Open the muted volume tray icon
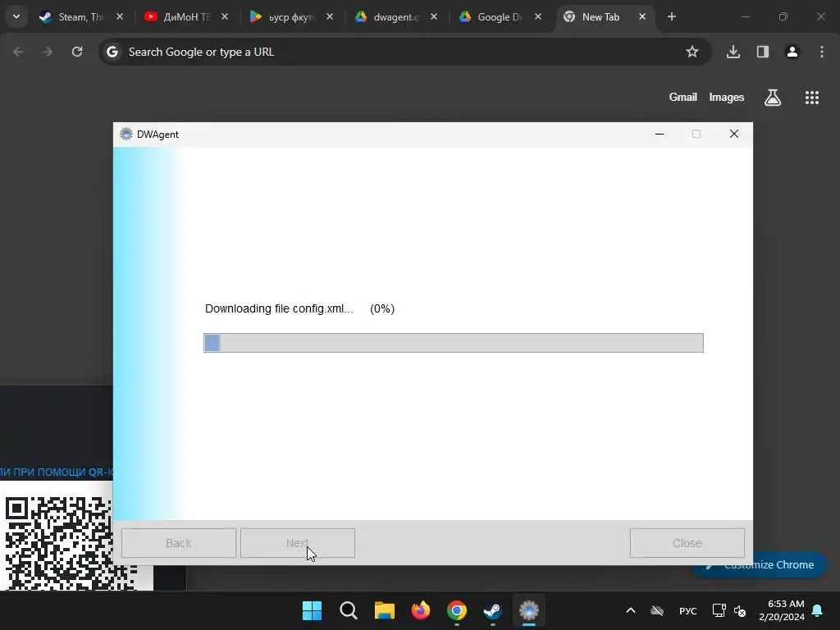This screenshot has width=840, height=630. coord(740,610)
